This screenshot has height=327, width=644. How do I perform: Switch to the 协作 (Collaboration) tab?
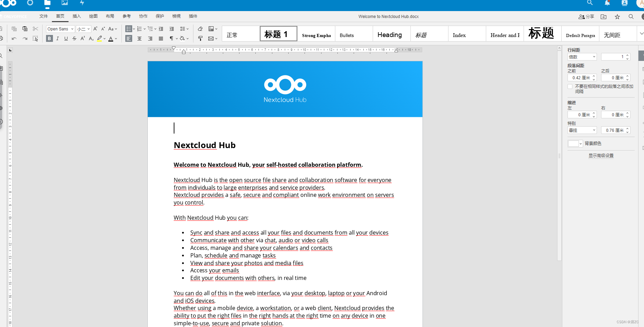pos(143,16)
